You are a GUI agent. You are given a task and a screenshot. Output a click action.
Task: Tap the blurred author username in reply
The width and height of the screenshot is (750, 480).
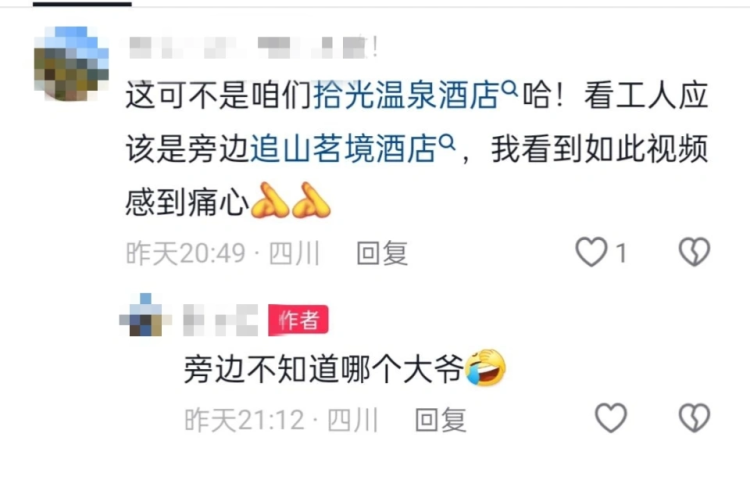221,320
